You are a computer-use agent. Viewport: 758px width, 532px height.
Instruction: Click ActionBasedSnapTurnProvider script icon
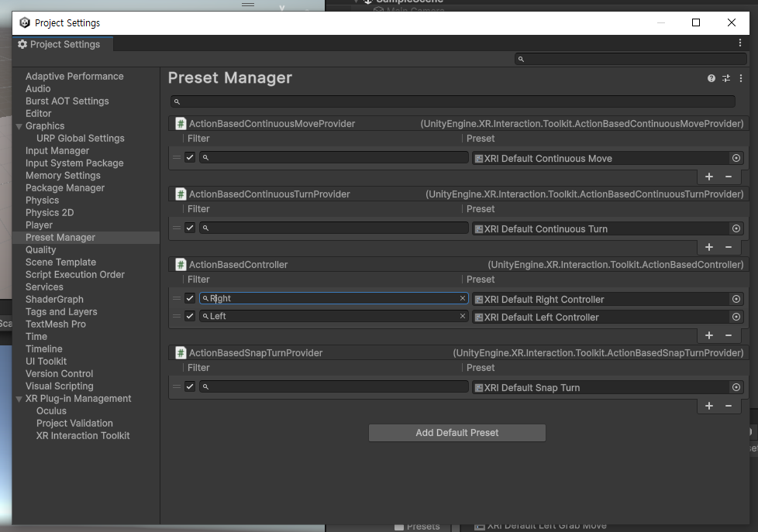pos(181,353)
